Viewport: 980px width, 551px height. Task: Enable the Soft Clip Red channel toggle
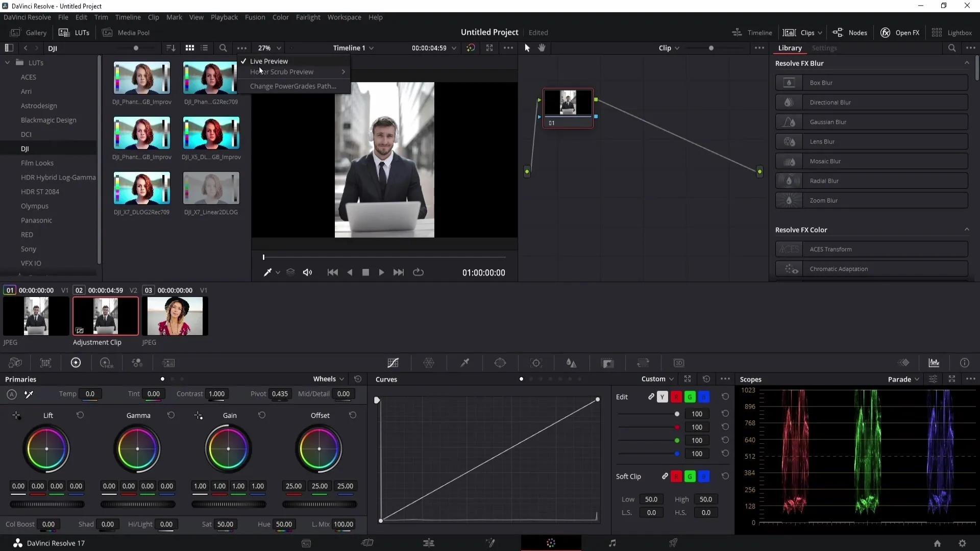pos(676,477)
